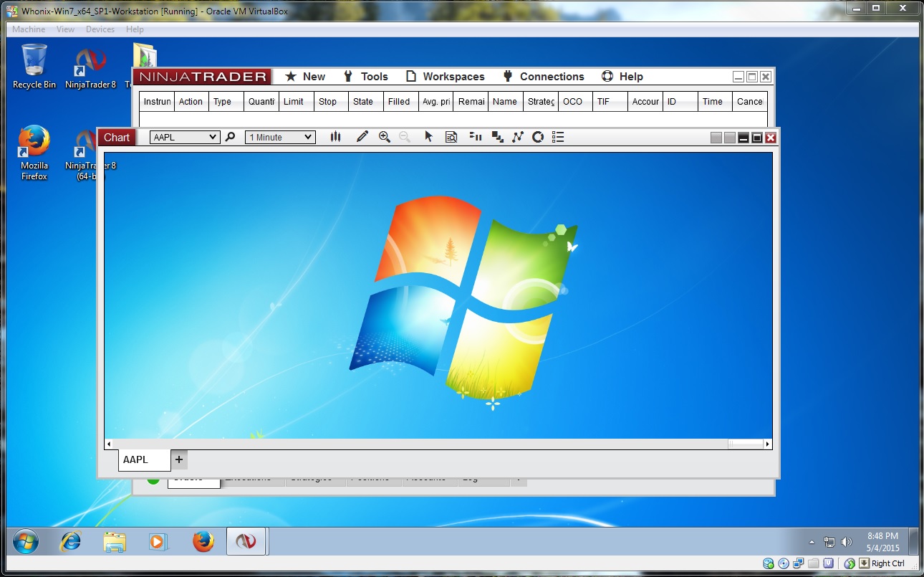Viewport: 924px width, 577px height.
Task: Open VirtualBox View menu
Action: pos(65,29)
